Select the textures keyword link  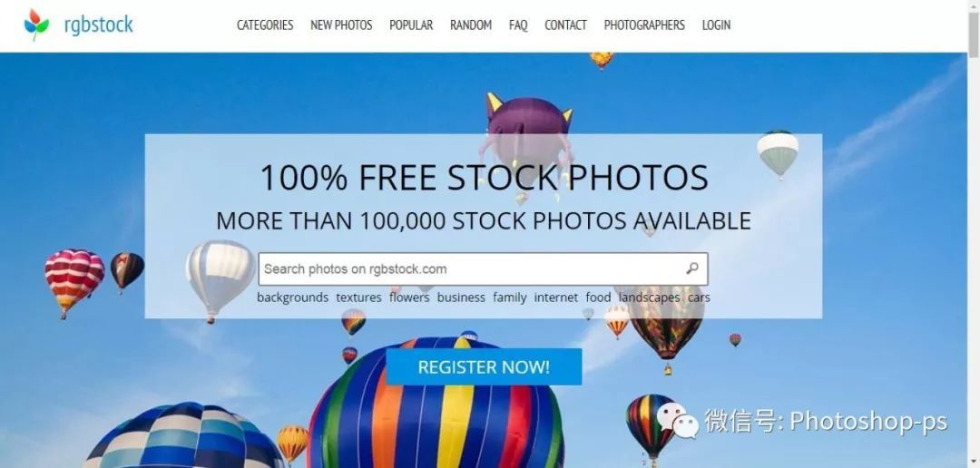(358, 297)
